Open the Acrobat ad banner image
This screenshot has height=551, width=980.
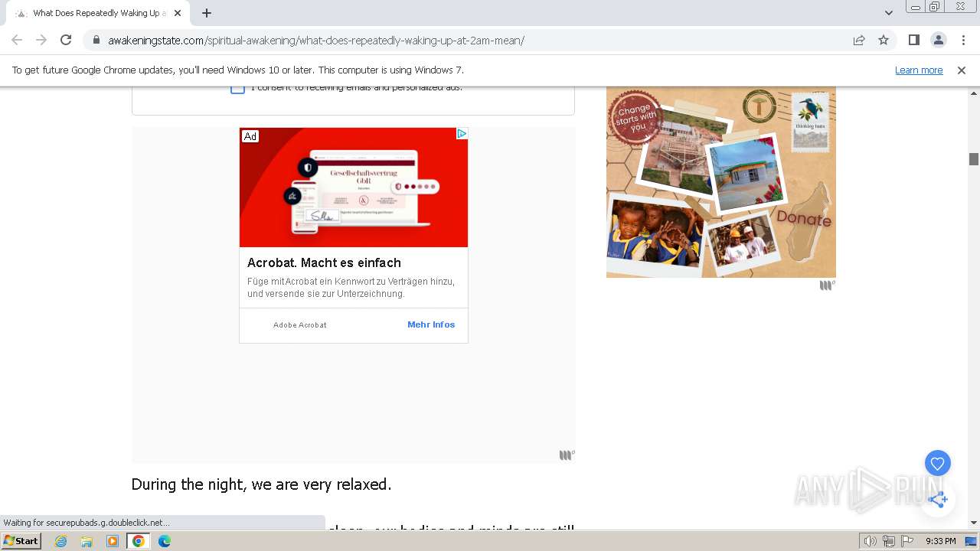354,187
